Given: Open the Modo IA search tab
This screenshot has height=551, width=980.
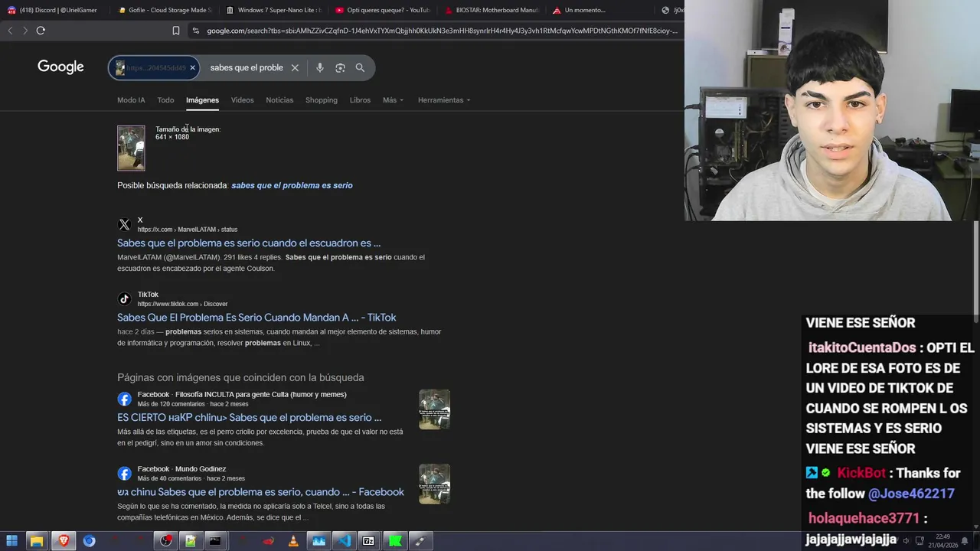Looking at the screenshot, I should (x=131, y=100).
